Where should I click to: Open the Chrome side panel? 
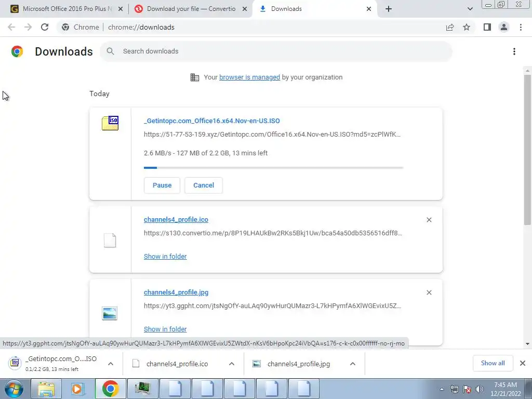[487, 27]
